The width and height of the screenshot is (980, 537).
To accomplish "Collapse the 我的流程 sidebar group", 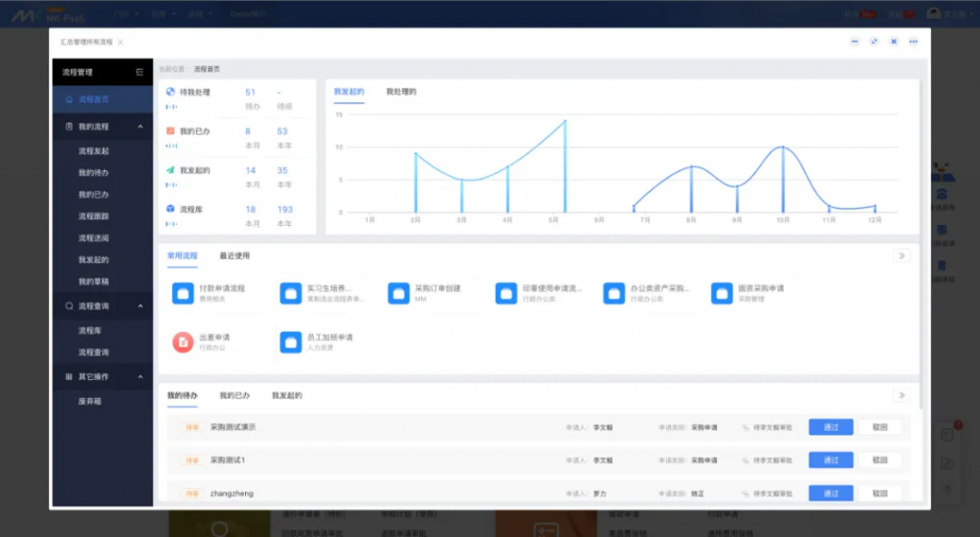I will pos(141,126).
